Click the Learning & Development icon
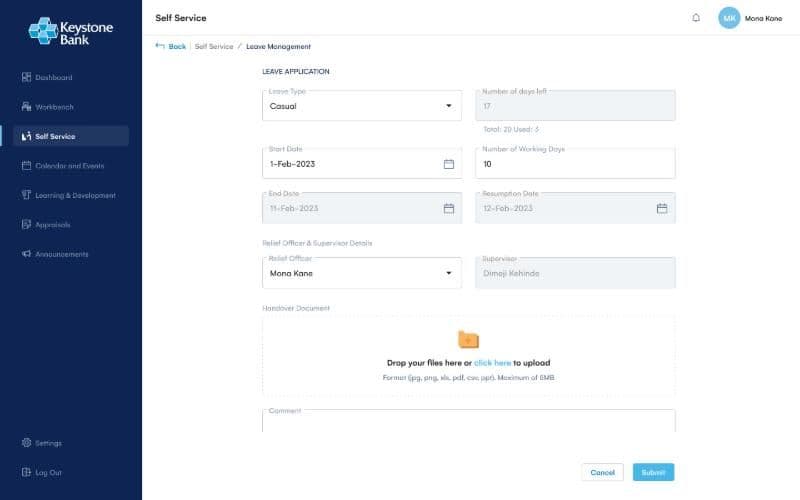Viewport: 800px width, 500px height. [x=27, y=195]
